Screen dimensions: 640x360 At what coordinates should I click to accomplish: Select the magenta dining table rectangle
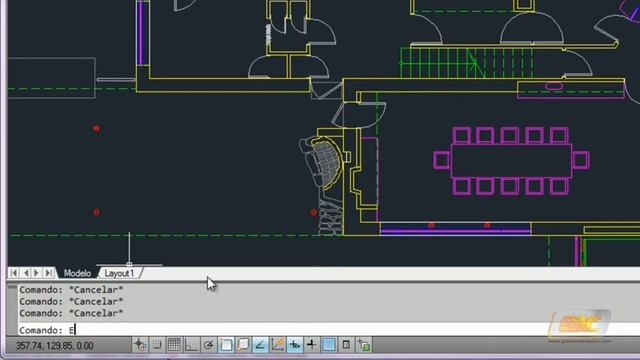(x=511, y=160)
